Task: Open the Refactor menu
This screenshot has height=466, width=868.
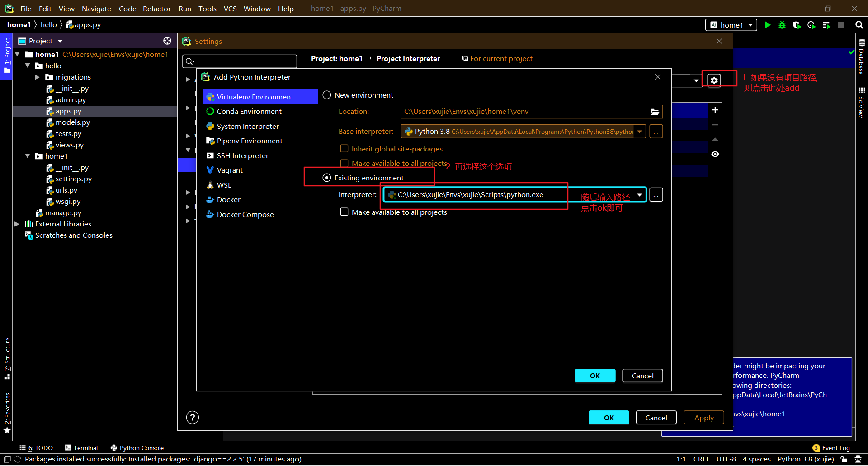Action: [x=156, y=9]
